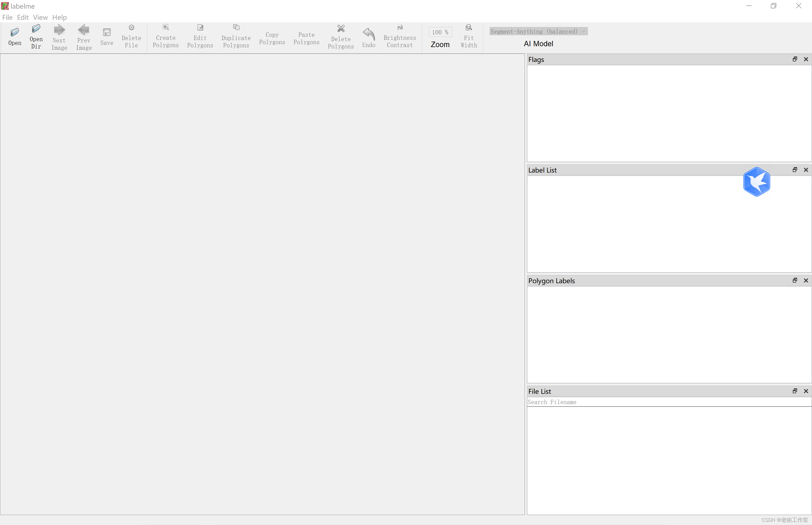Image resolution: width=812 pixels, height=525 pixels.
Task: Click the Duplicate Polygons tool
Action: [x=236, y=27]
